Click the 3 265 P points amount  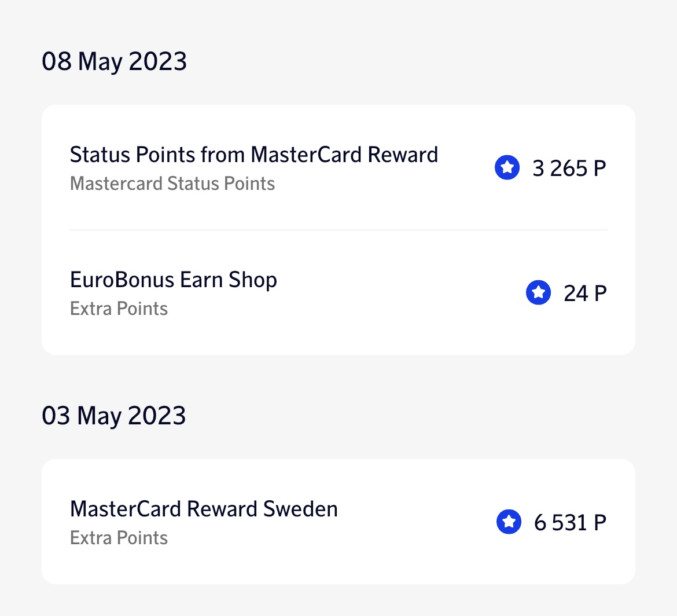coord(569,168)
